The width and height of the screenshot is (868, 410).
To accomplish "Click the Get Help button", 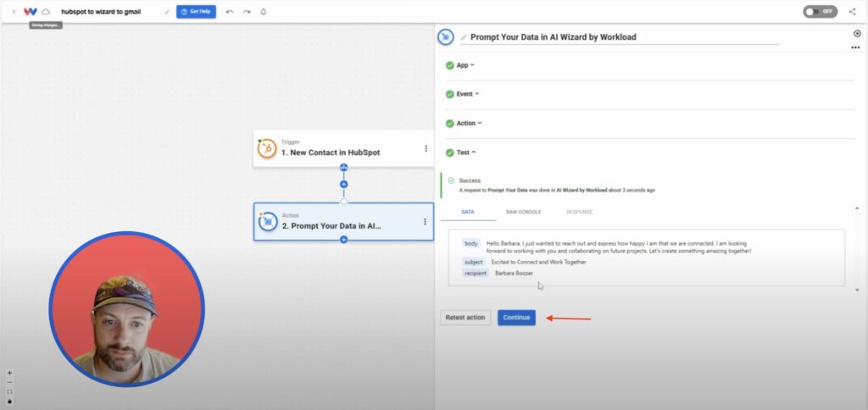I will pos(196,12).
